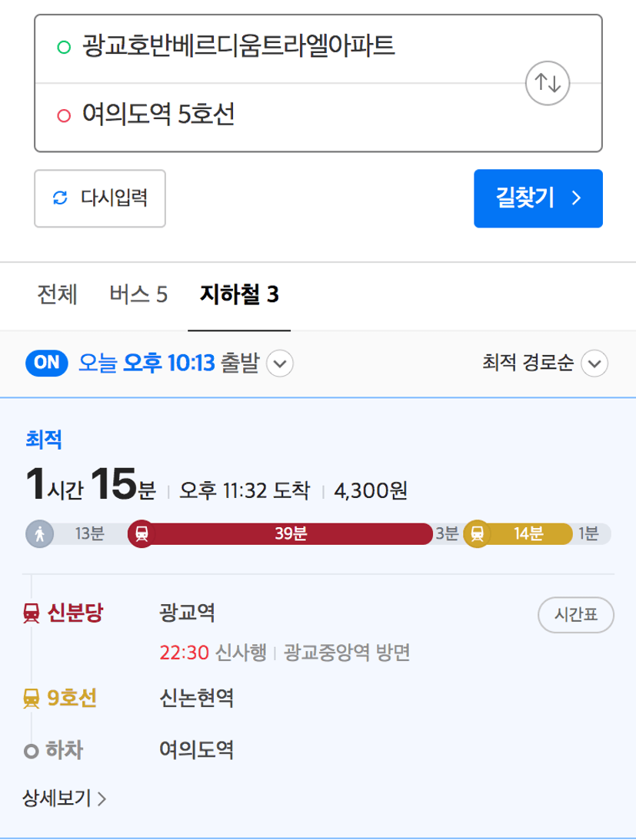Open the 최적 경로순 sort dropdown

[544, 364]
